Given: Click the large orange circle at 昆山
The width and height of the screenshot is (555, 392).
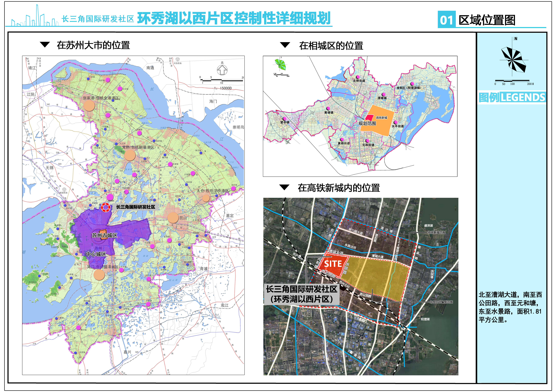Looking at the screenshot, I should pos(173,218).
